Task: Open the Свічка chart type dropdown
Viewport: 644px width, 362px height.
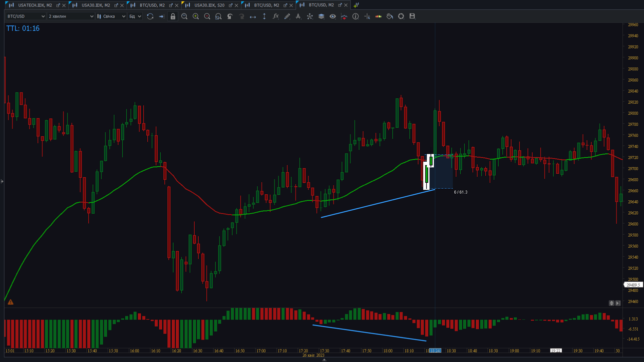Action: 111,16
